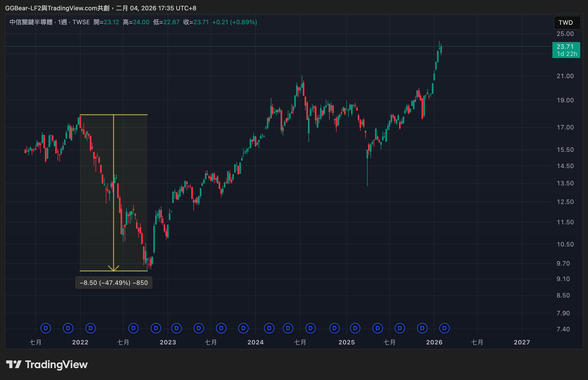Screen dimensions: 588x380
Task: Click the -8.50 (-47.49%) measurement label
Action: pos(114,283)
